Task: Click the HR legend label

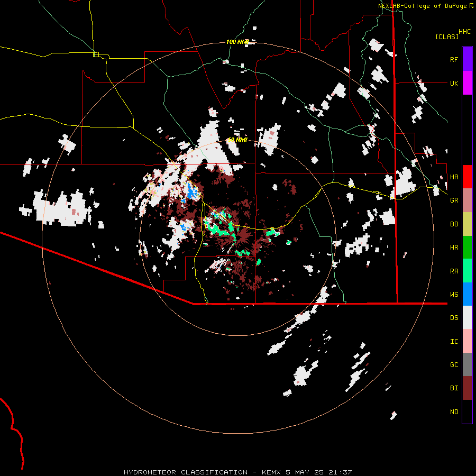Action: coord(454,248)
